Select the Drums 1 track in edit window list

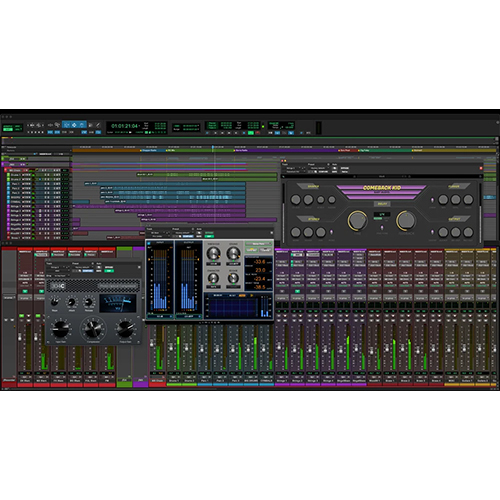tap(16, 175)
